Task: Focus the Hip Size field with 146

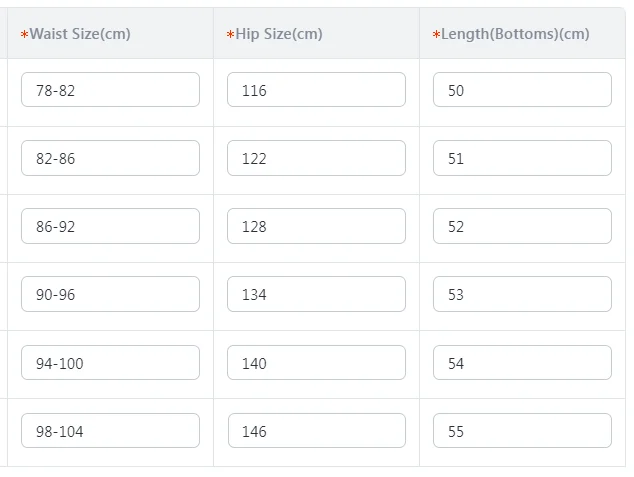Action: click(x=317, y=431)
